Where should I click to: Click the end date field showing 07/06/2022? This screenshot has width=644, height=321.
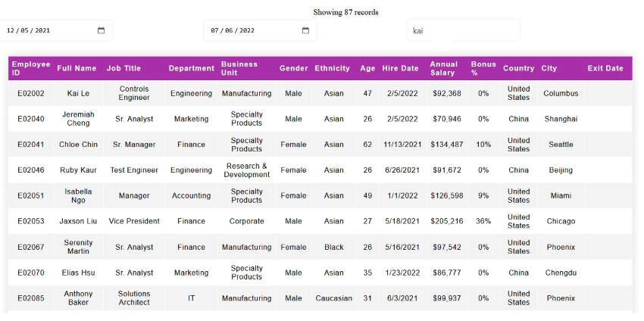pyautogui.click(x=260, y=30)
